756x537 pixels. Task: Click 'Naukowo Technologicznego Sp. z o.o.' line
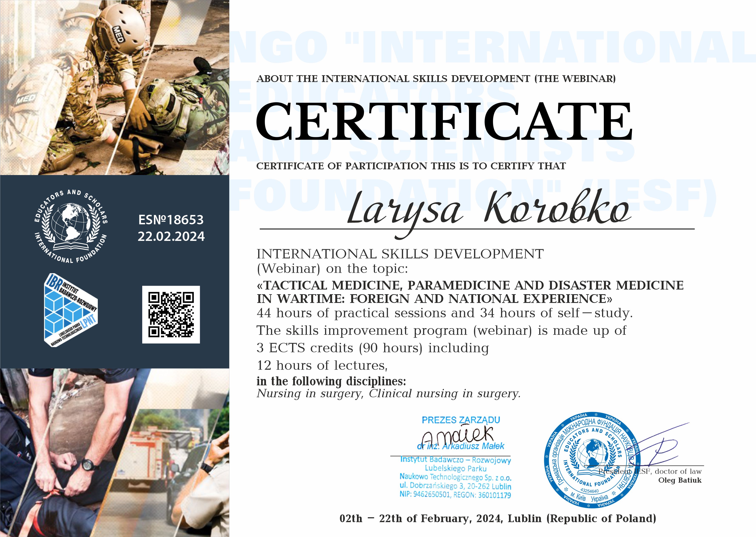pyautogui.click(x=456, y=478)
